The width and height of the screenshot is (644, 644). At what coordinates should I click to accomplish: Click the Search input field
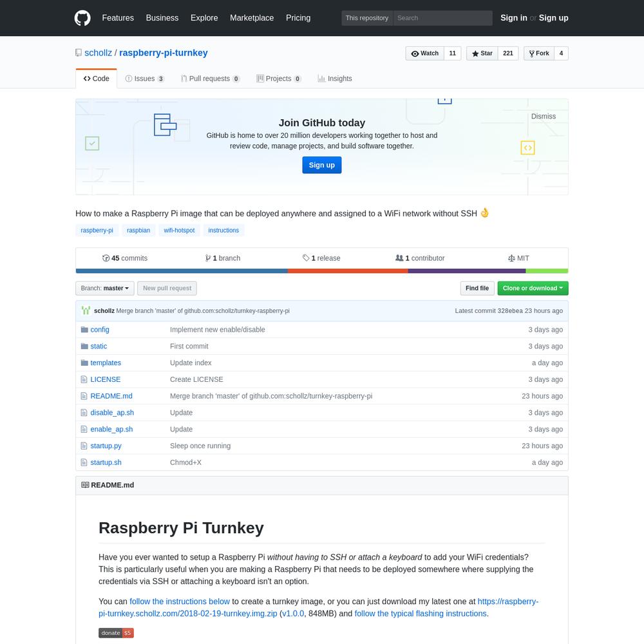(x=443, y=18)
